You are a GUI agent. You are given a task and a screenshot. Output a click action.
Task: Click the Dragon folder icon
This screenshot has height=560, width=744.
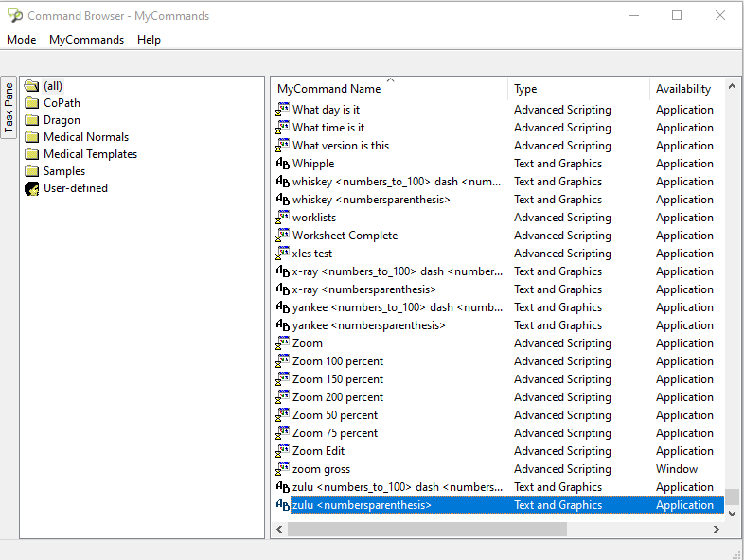point(32,120)
